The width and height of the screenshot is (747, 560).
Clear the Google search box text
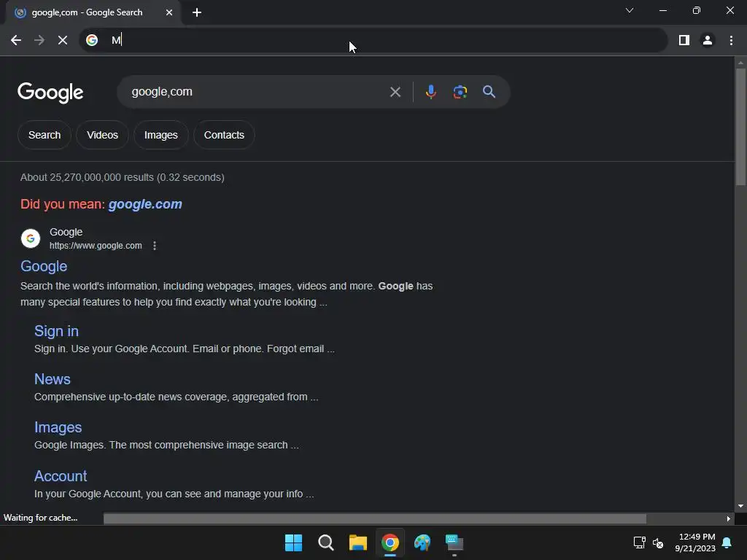pos(395,92)
